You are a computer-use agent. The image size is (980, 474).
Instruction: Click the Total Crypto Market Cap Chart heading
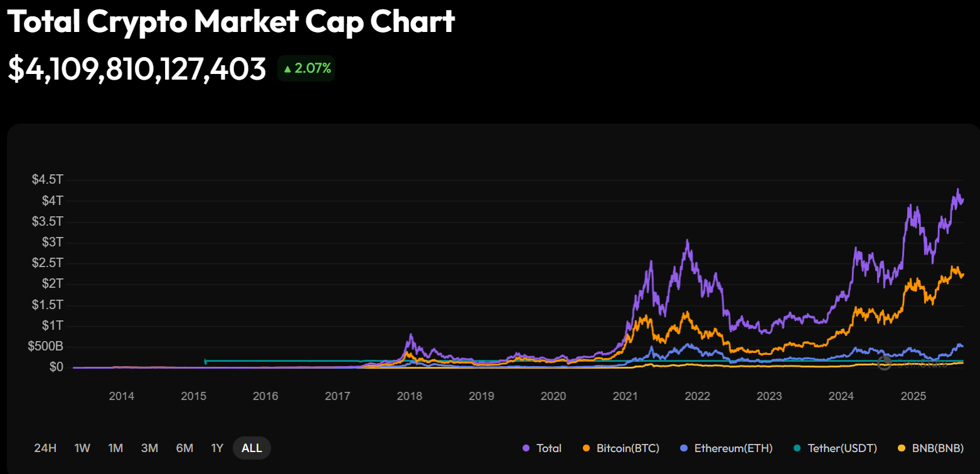click(231, 22)
